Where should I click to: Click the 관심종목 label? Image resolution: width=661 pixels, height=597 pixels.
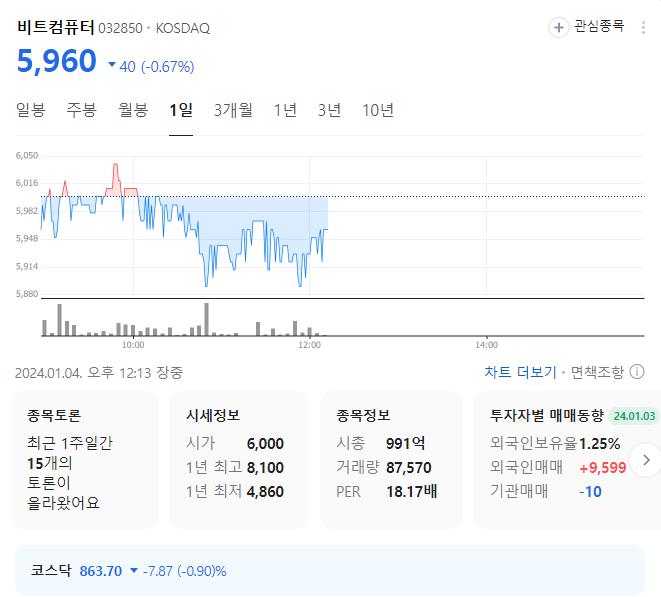click(x=599, y=27)
